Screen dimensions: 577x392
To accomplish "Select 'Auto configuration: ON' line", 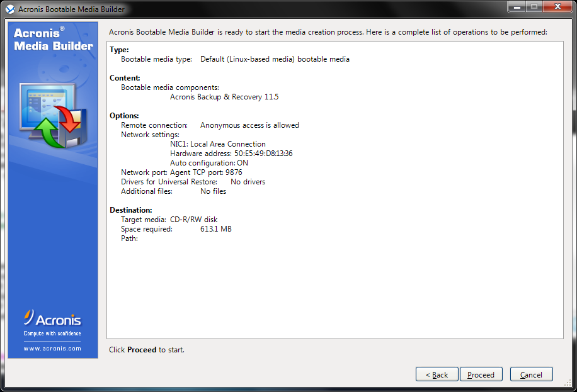I will point(209,163).
